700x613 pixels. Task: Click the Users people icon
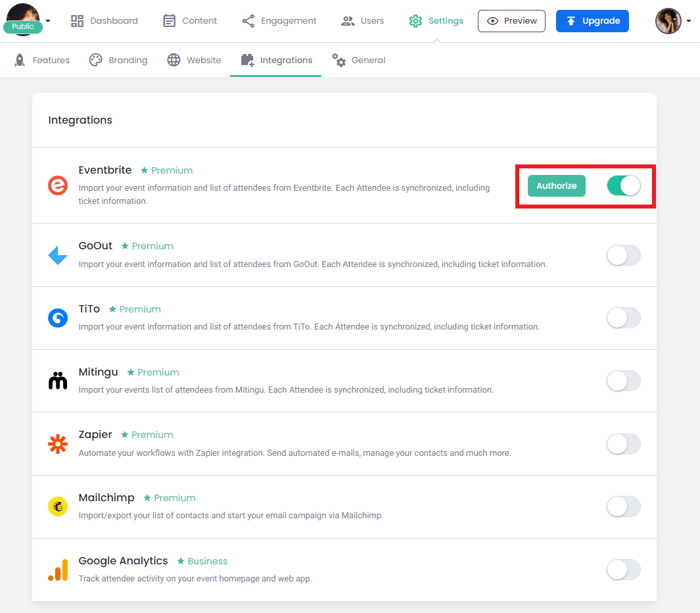(348, 21)
